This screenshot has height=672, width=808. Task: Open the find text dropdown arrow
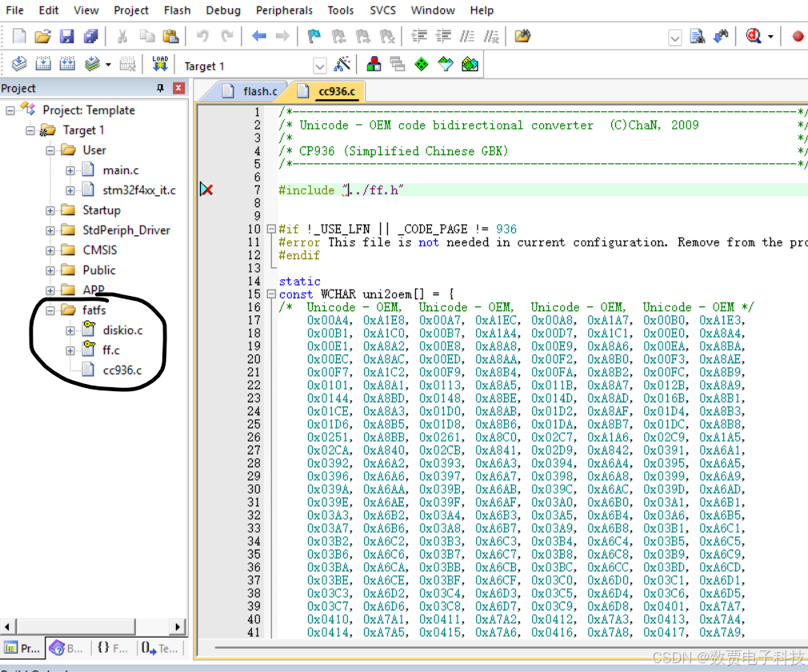pos(675,37)
